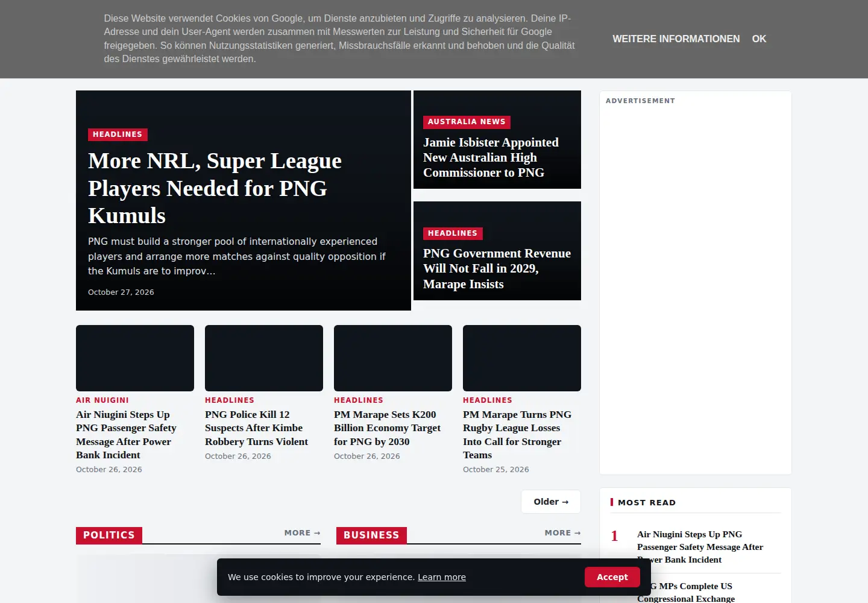Select the featured story excerpt about the Kumuls

pyautogui.click(x=237, y=256)
